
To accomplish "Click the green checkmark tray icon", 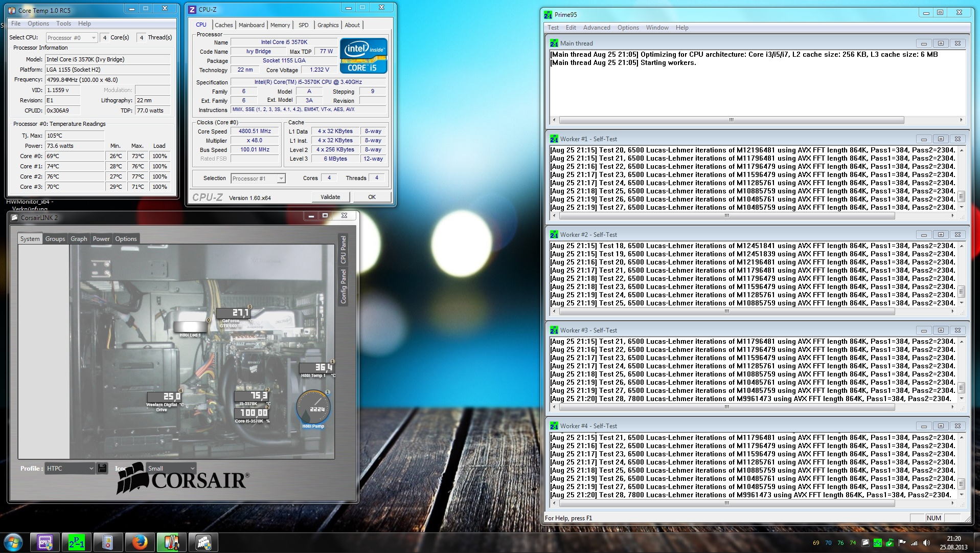I will (x=890, y=543).
